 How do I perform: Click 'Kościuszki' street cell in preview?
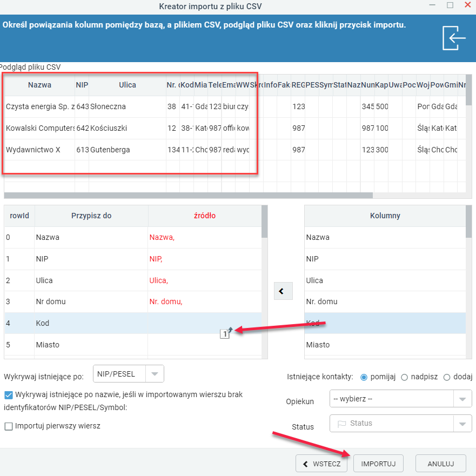[128, 128]
